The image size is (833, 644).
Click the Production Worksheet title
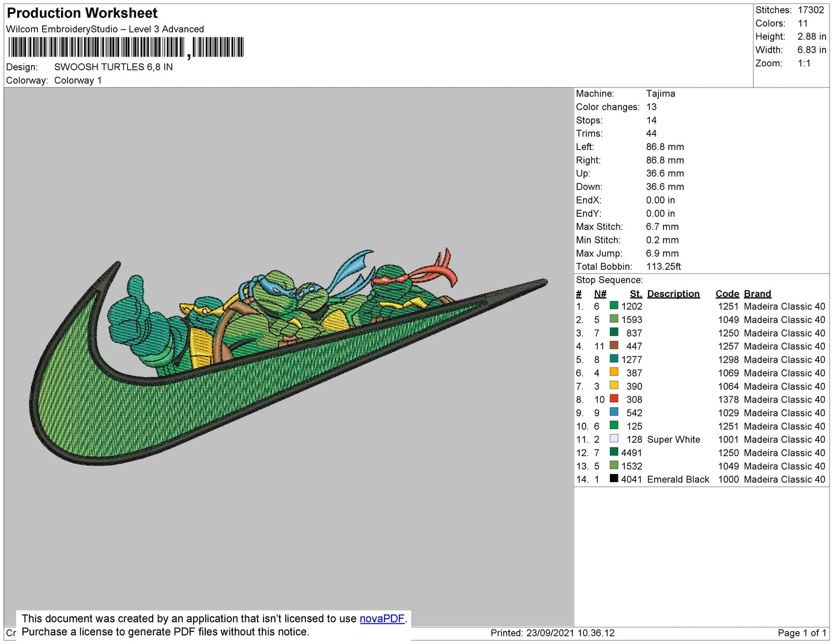point(82,13)
